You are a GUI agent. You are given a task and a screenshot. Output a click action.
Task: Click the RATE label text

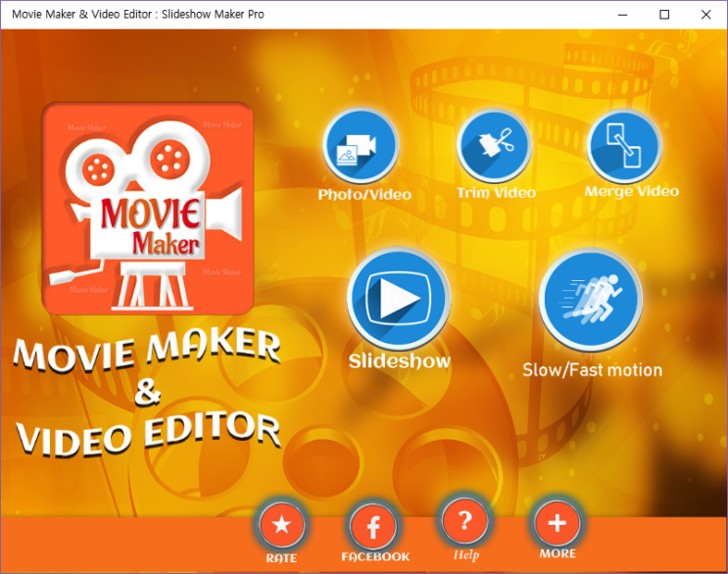click(x=281, y=558)
